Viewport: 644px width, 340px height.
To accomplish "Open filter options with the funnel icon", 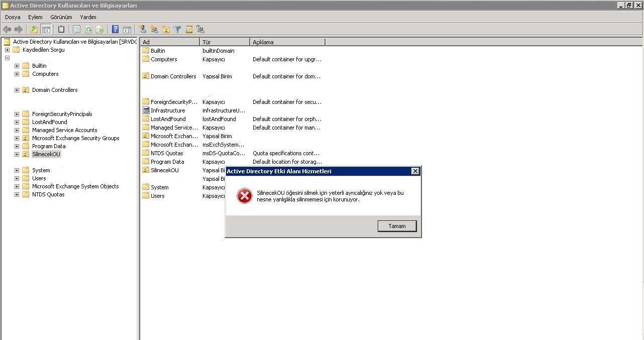I will click(x=177, y=30).
